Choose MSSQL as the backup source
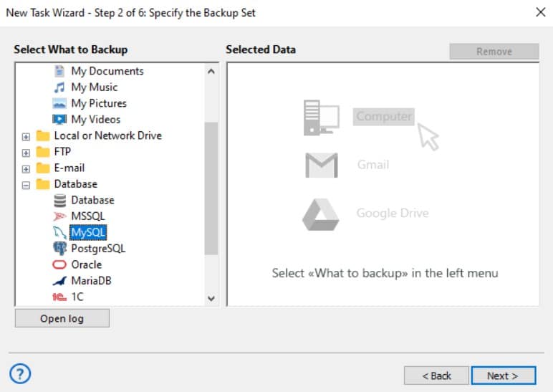This screenshot has width=553, height=392. coord(88,216)
